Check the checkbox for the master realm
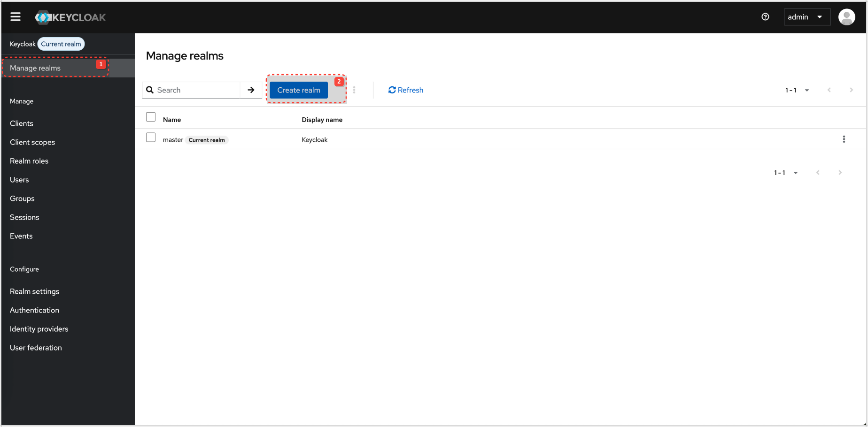The width and height of the screenshot is (868, 427). pyautogui.click(x=151, y=137)
